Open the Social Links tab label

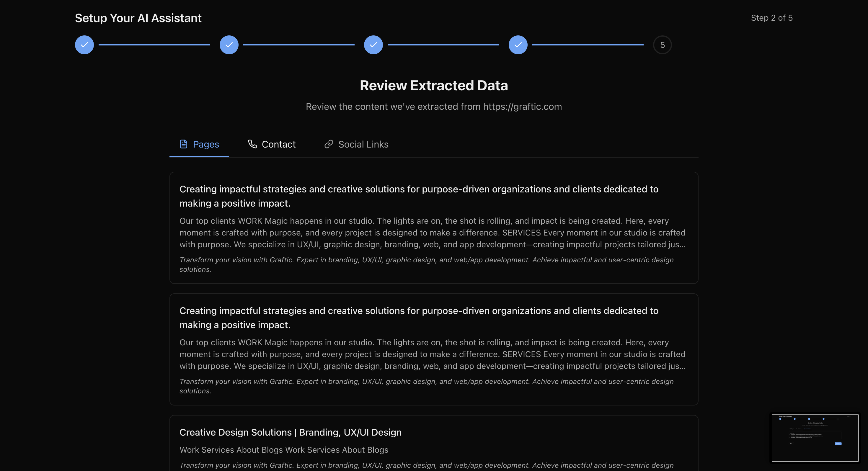(x=363, y=144)
